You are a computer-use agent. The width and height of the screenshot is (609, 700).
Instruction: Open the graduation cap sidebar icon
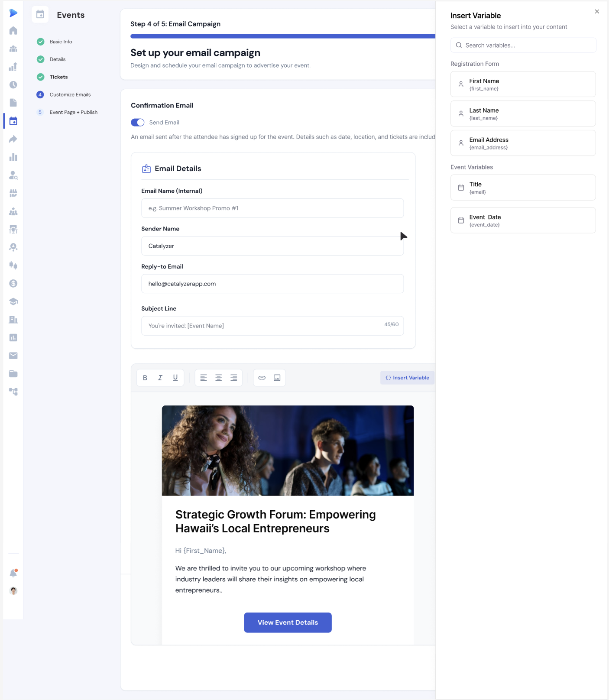point(13,301)
